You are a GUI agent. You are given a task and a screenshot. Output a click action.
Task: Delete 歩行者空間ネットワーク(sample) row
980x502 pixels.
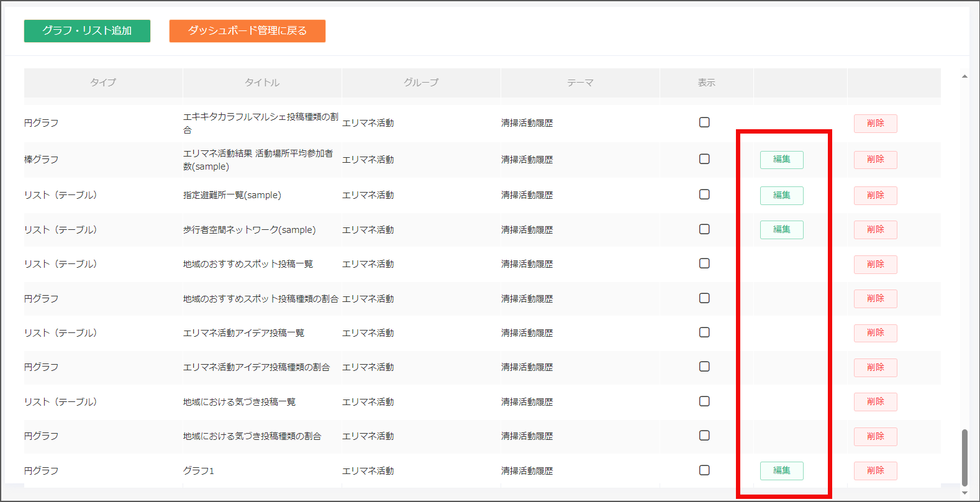tap(876, 230)
